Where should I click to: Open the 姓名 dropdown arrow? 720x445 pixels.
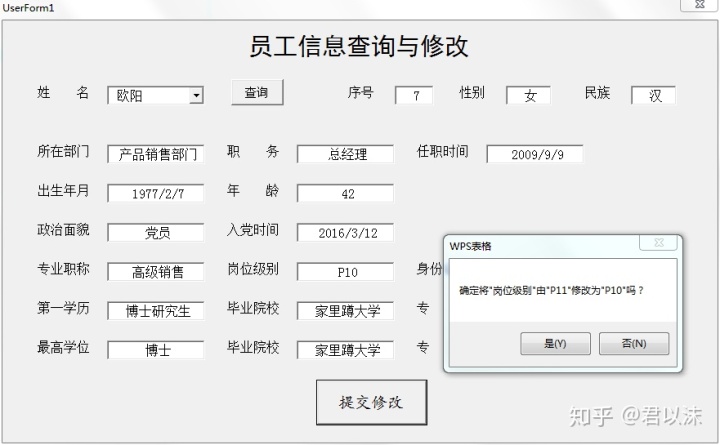pos(196,95)
